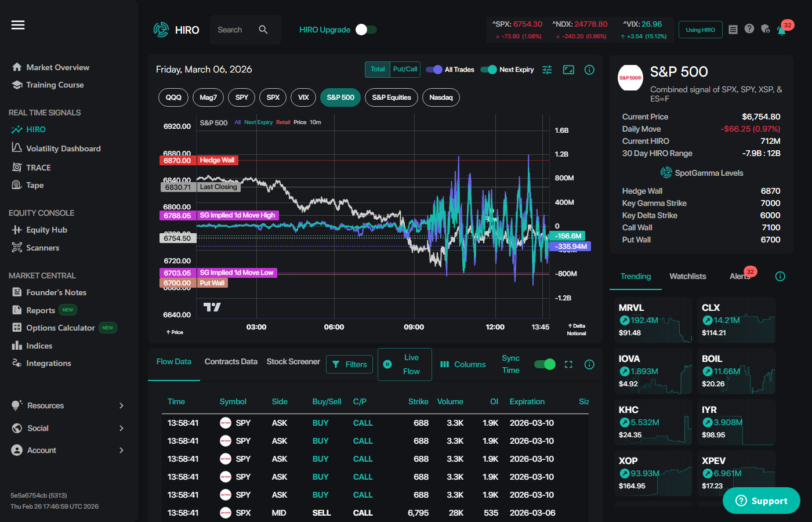Expand the Social section
Image resolution: width=812 pixels, height=522 pixels.
pyautogui.click(x=68, y=428)
